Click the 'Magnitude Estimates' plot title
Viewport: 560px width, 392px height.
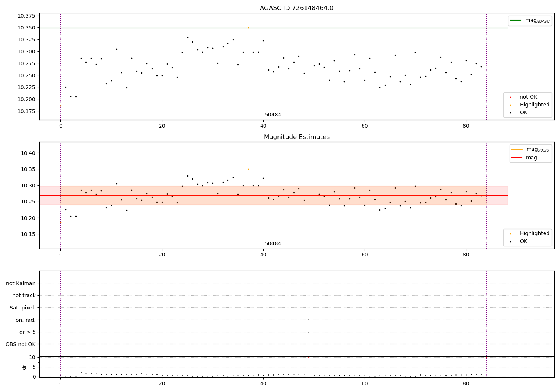pos(296,137)
